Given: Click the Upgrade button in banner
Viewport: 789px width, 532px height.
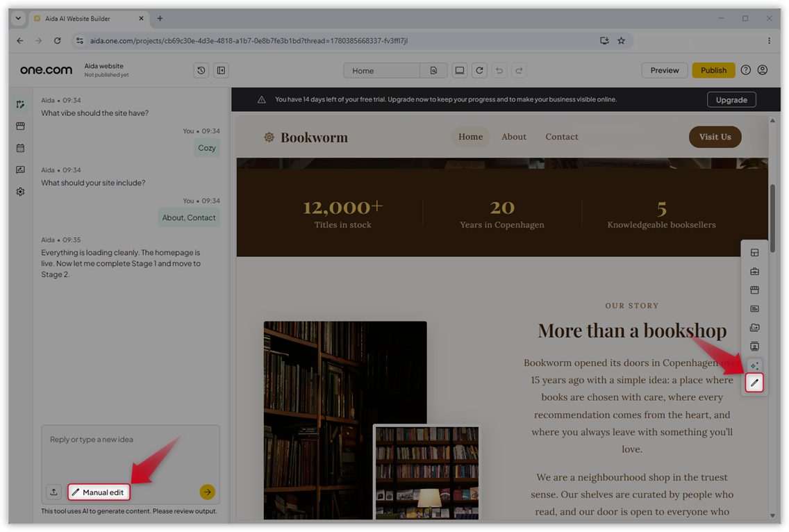Looking at the screenshot, I should pos(731,99).
